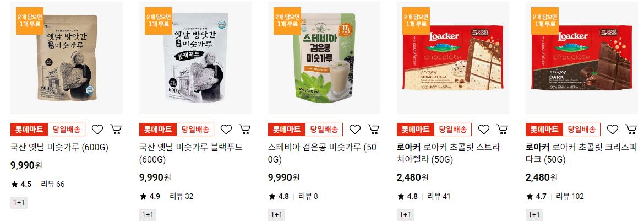This screenshot has height=221, width=644.
Task: Click the Loacker Stracciatella chocolate product image
Action: (453, 58)
